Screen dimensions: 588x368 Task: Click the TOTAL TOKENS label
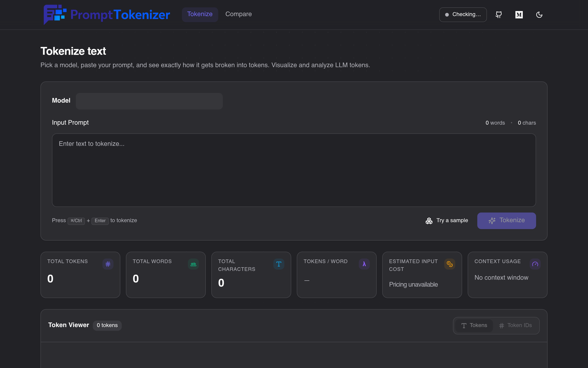coord(68,262)
